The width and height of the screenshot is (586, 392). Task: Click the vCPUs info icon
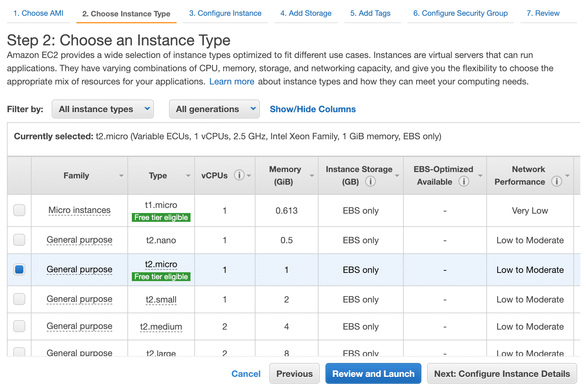[x=239, y=176]
